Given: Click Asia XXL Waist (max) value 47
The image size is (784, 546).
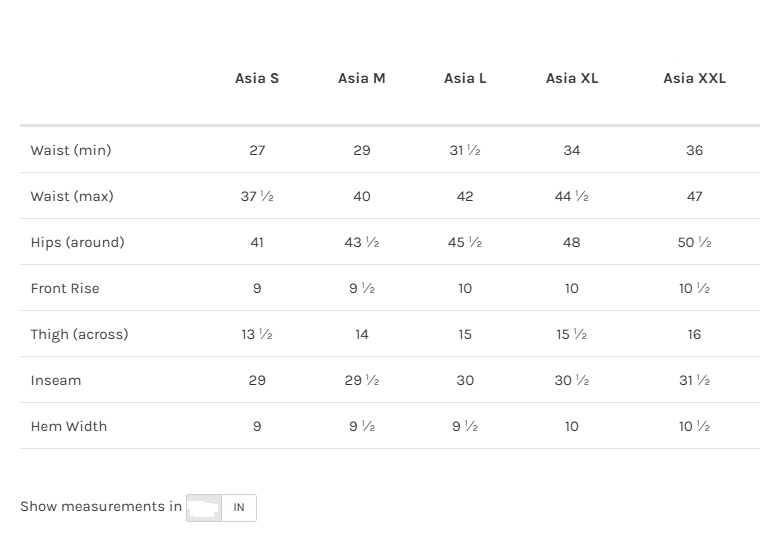Looking at the screenshot, I should pos(694,196).
